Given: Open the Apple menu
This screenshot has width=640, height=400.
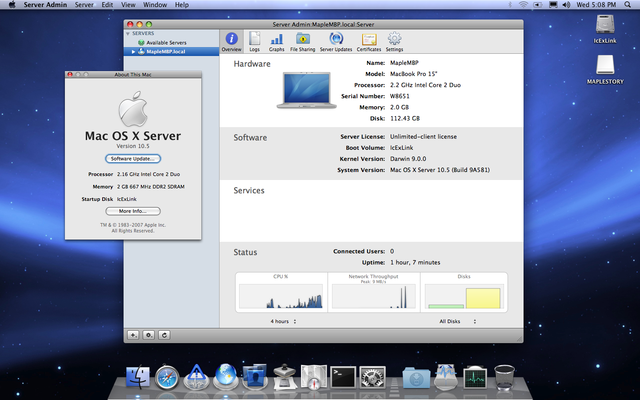Looking at the screenshot, I should click(x=12, y=4).
